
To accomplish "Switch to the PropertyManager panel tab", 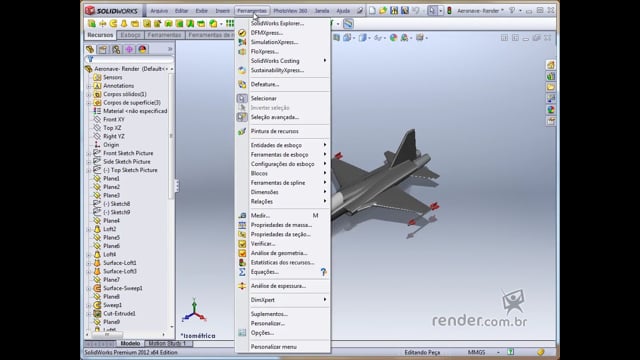I will tap(103, 49).
